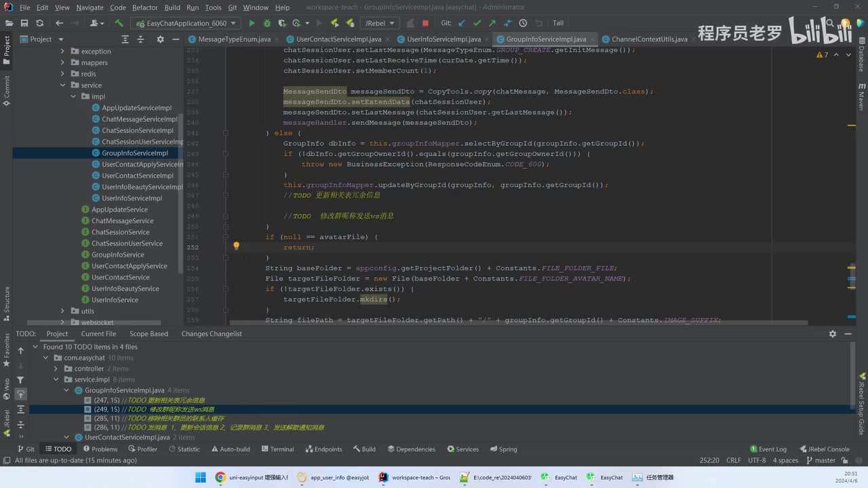Open the EasyChatApplication_6060 run configuration dropdown
Screen dimensions: 868x488
click(186, 23)
